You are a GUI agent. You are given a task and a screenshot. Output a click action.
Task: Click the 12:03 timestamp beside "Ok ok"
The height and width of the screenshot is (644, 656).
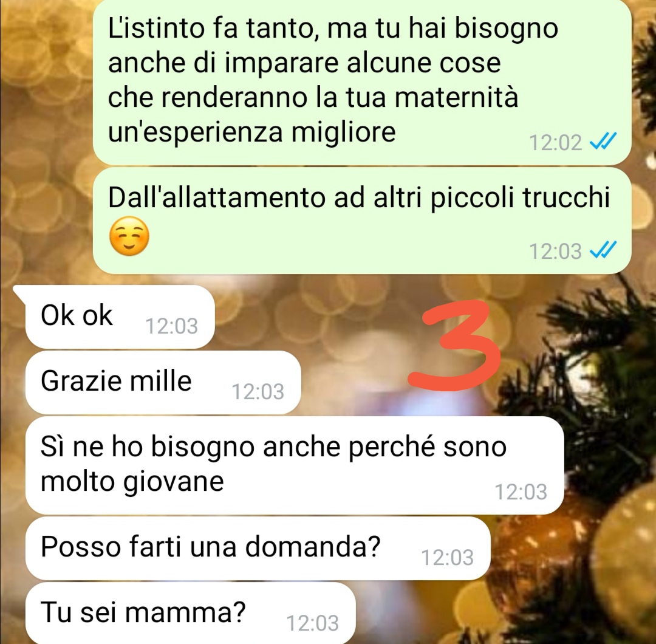coord(171,326)
